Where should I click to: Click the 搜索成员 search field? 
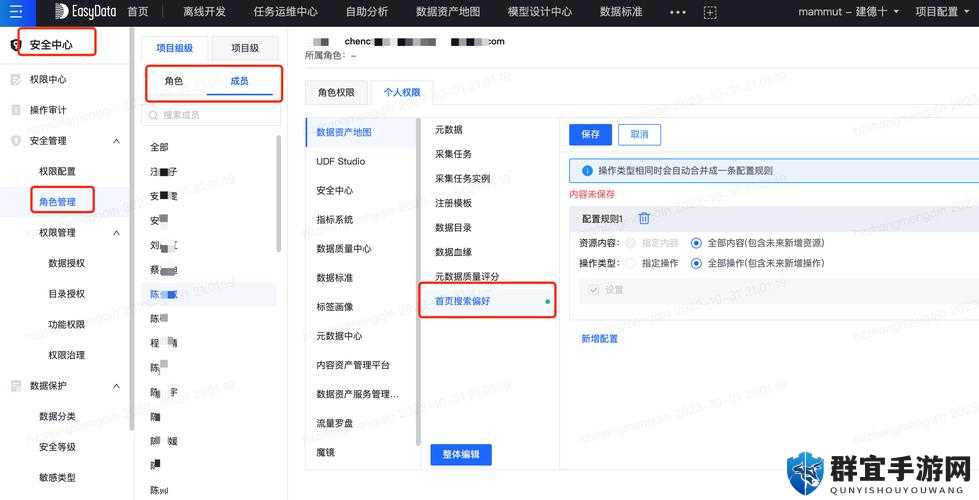(211, 115)
